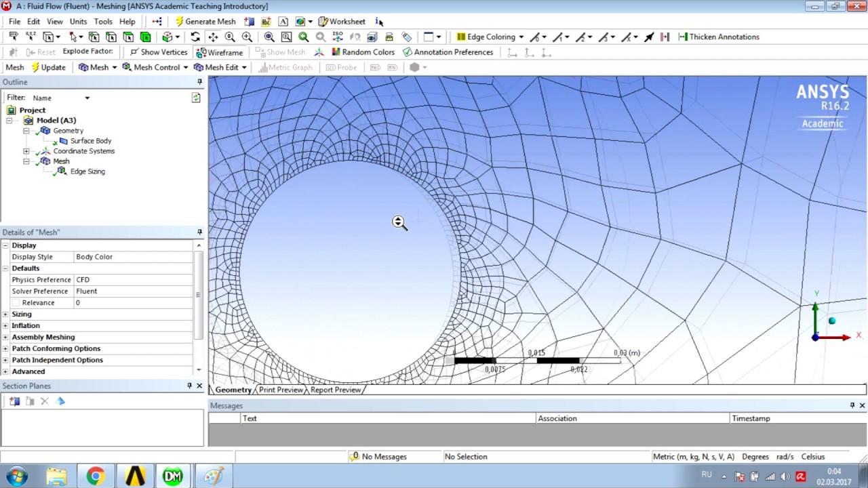Viewport: 868px width, 488px height.
Task: Click the Relevance value field
Action: [133, 302]
